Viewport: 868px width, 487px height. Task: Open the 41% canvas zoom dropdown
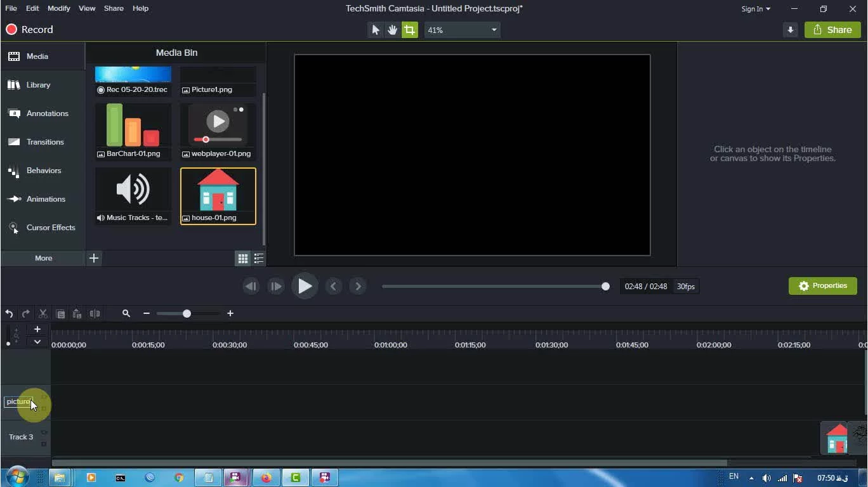(x=462, y=30)
